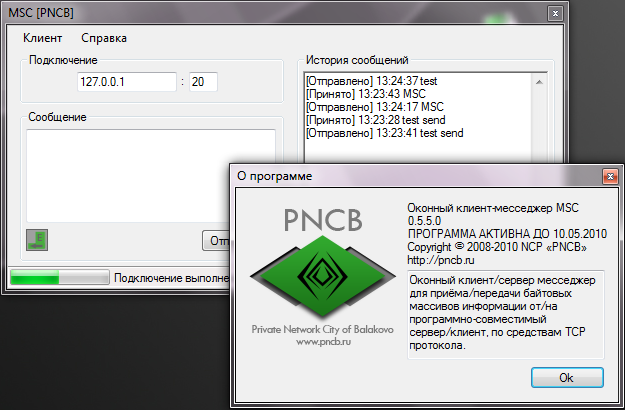The height and width of the screenshot is (410, 625).
Task: Click the green Enter-key icon button
Action: tap(37, 240)
